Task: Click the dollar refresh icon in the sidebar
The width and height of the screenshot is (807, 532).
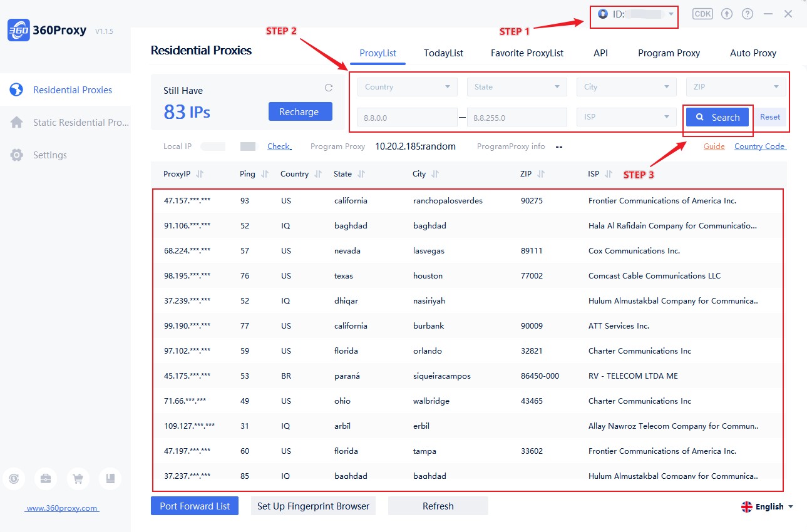Action: pos(14,479)
